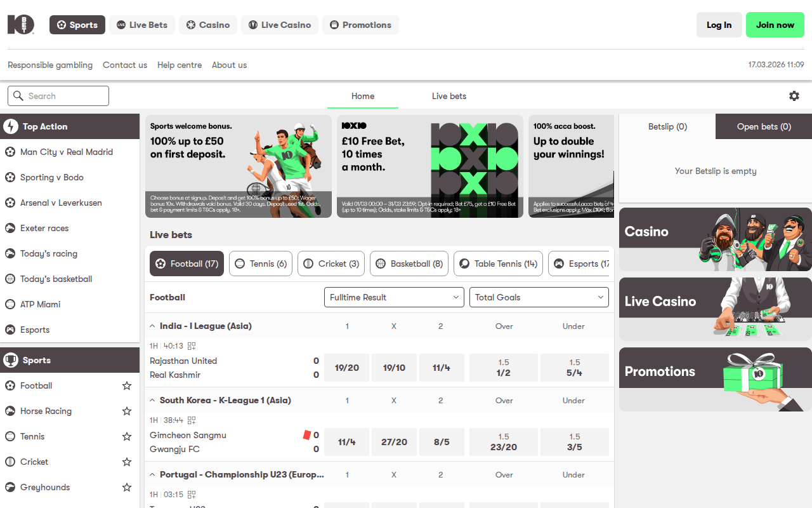The width and height of the screenshot is (812, 508).
Task: Open live Tennis bets via the tennis ball icon
Action: tap(239, 264)
